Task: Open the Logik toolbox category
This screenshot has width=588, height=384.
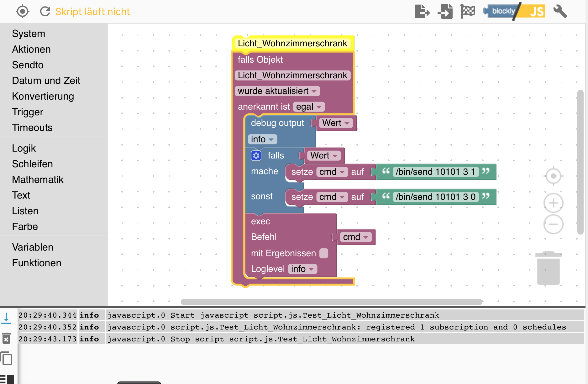Action: (24, 148)
